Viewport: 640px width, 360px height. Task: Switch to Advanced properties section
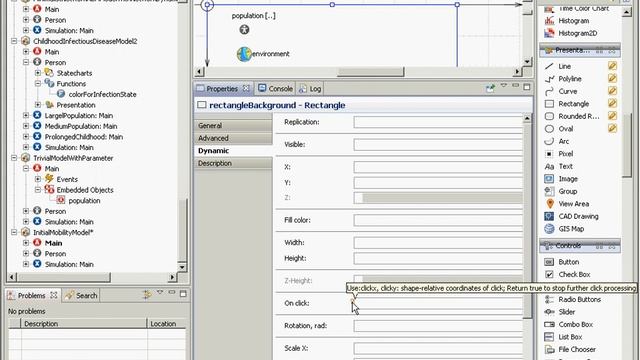pyautogui.click(x=233, y=138)
